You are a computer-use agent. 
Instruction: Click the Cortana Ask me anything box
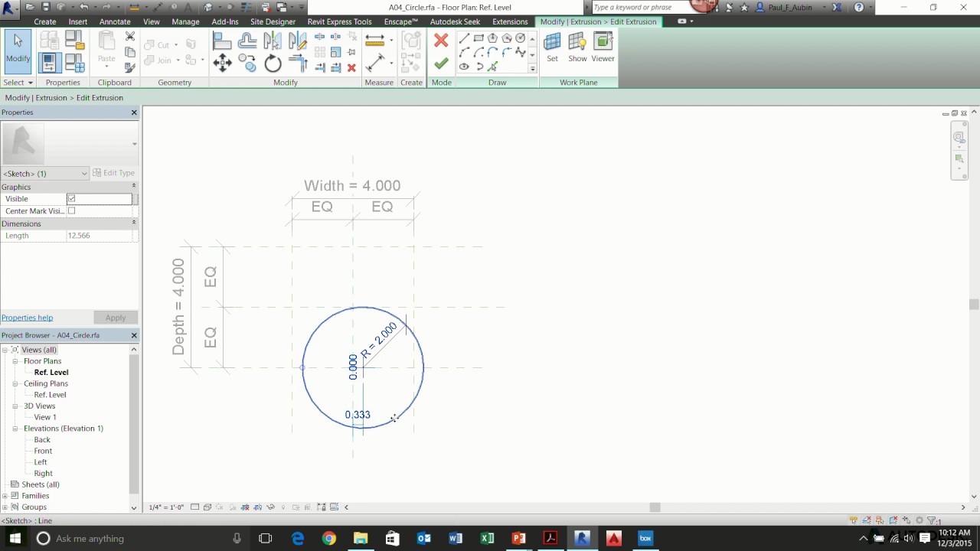click(x=138, y=538)
